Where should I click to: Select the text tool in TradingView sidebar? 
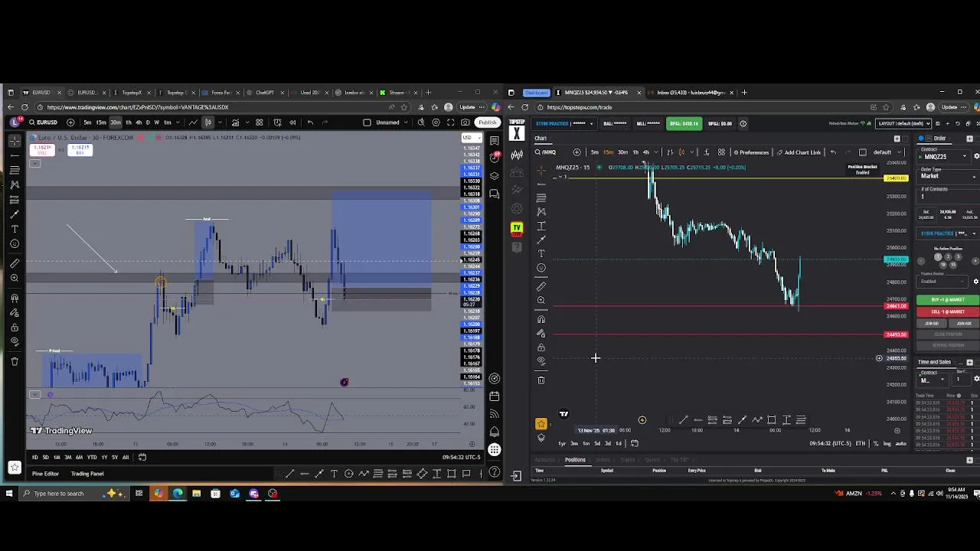pos(15,229)
